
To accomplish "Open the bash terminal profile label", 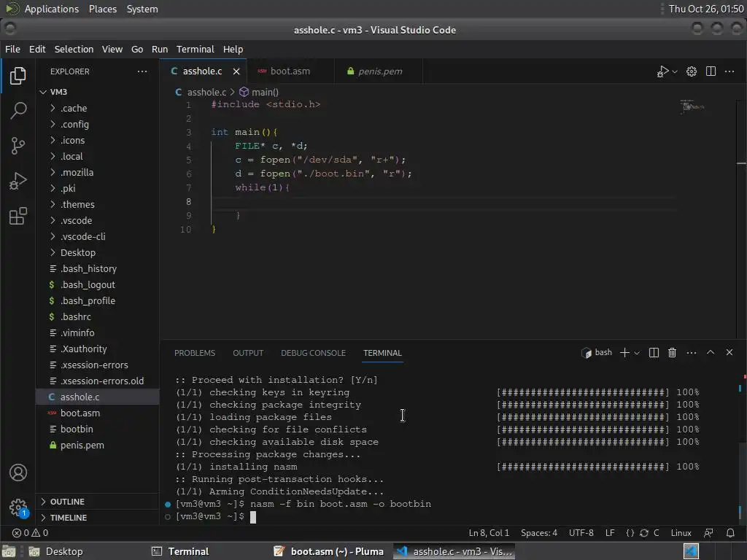I will point(597,352).
